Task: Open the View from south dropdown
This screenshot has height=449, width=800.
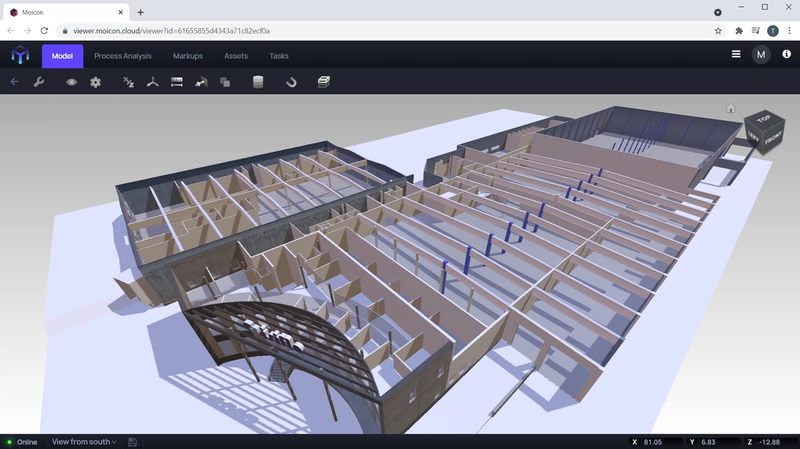Action: [84, 441]
